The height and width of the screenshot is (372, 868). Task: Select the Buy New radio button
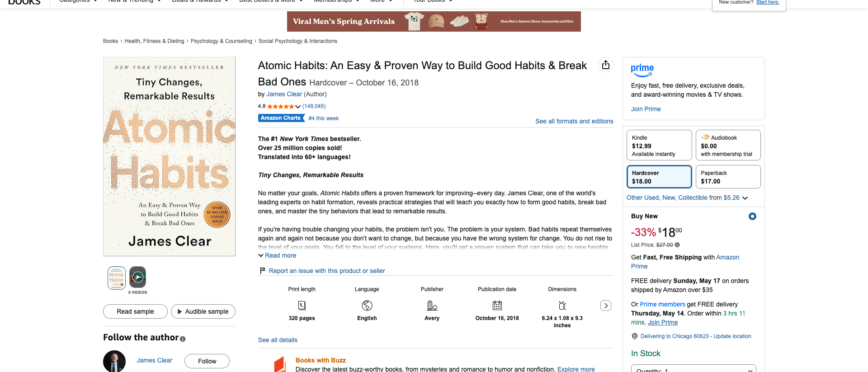coord(752,217)
